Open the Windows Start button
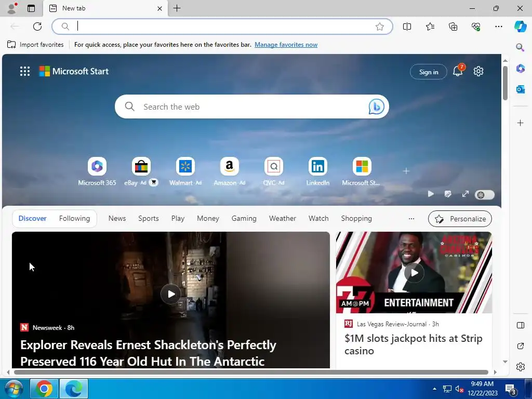 pyautogui.click(x=14, y=389)
